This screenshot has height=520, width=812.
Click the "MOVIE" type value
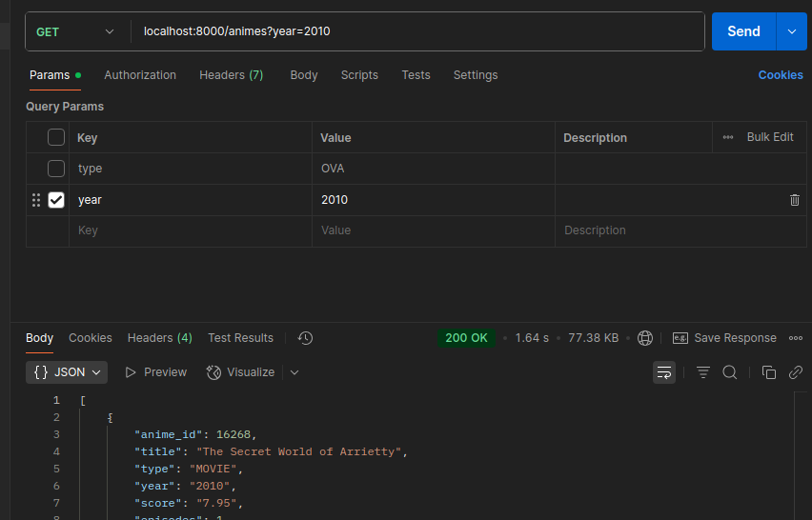tap(213, 469)
